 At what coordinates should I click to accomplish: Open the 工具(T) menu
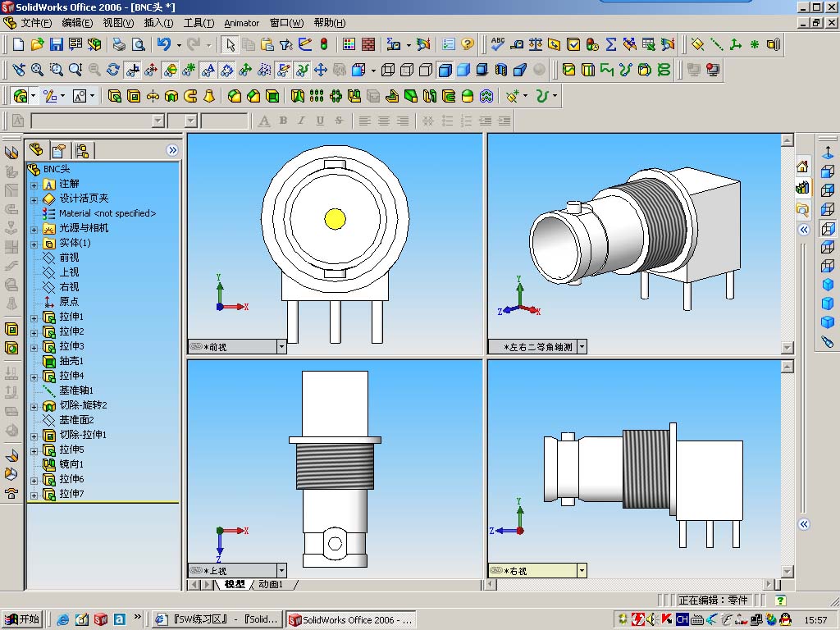(x=199, y=23)
